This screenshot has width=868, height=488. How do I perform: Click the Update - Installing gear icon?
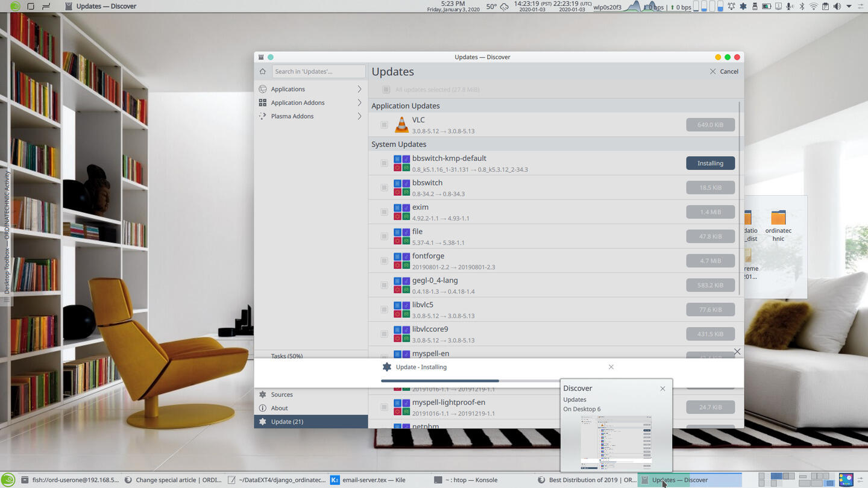point(387,367)
